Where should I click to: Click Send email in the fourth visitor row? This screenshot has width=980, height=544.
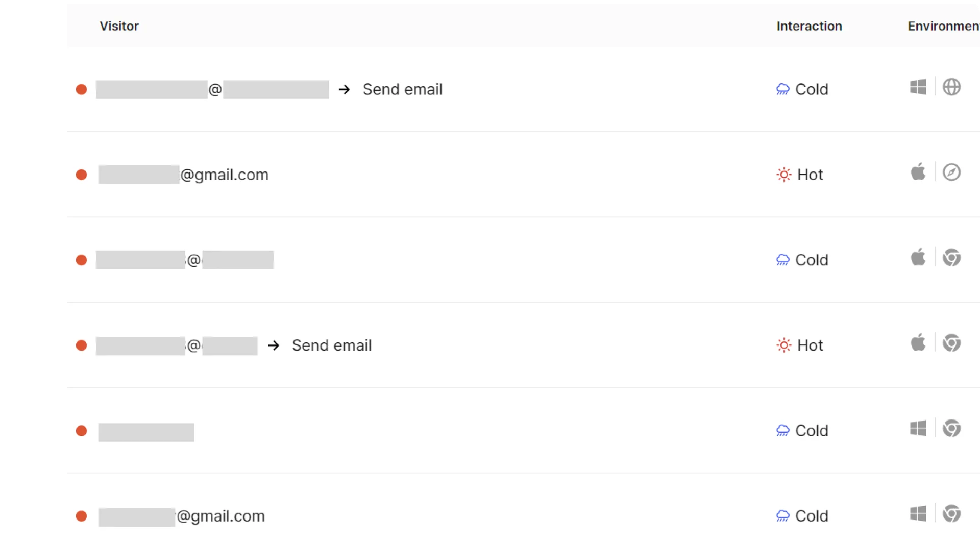(331, 345)
